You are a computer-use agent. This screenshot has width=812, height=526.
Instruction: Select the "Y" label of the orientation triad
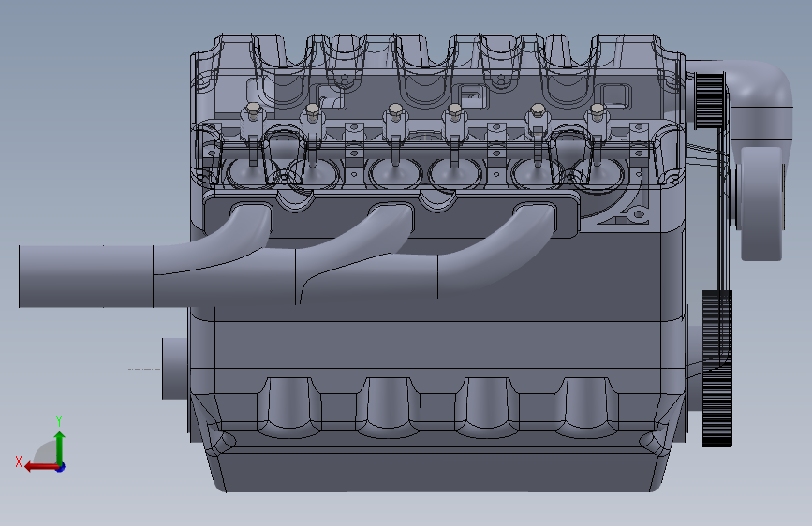pos(59,420)
